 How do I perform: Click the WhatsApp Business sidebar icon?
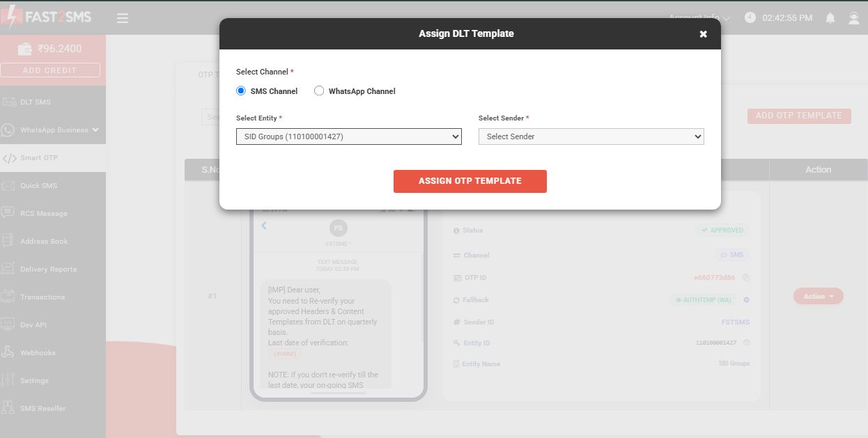(x=8, y=130)
